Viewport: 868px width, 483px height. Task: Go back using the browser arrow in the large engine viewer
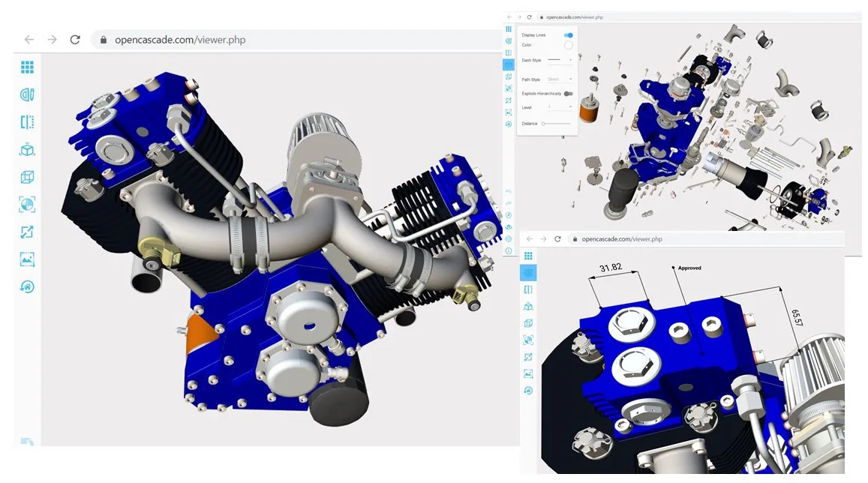(29, 39)
